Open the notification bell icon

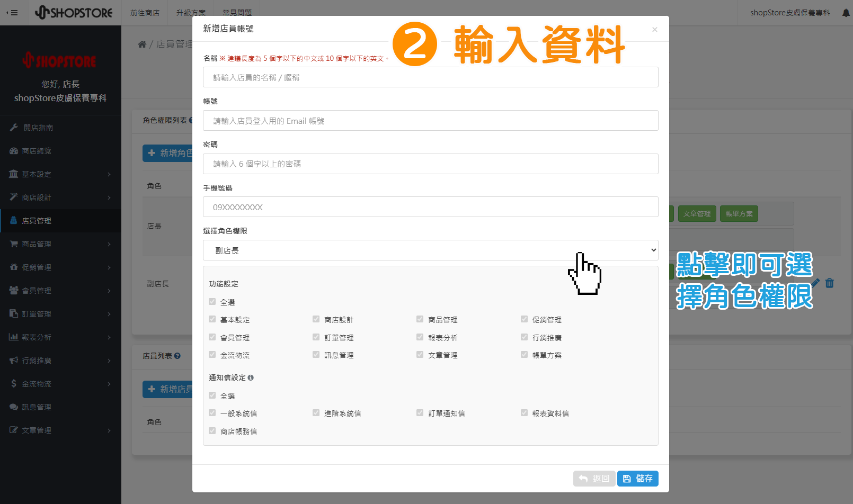click(x=846, y=13)
